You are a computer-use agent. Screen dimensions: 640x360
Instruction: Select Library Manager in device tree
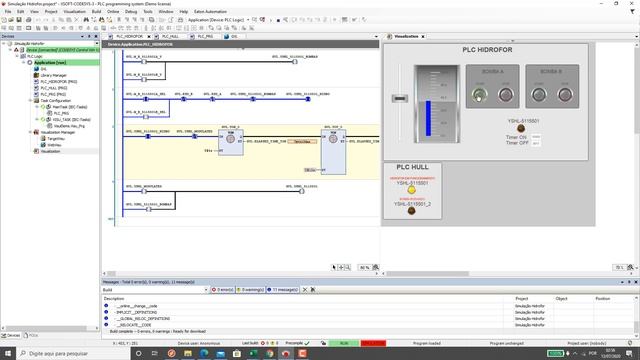click(53, 75)
